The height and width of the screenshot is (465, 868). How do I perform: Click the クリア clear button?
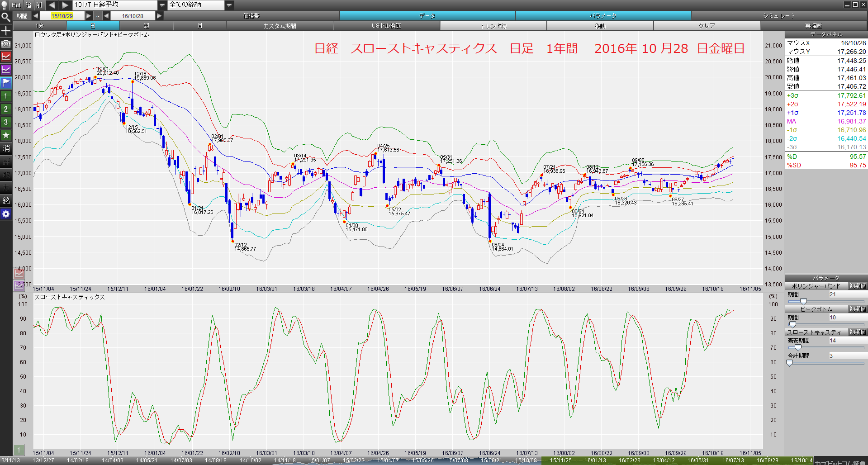click(x=707, y=26)
